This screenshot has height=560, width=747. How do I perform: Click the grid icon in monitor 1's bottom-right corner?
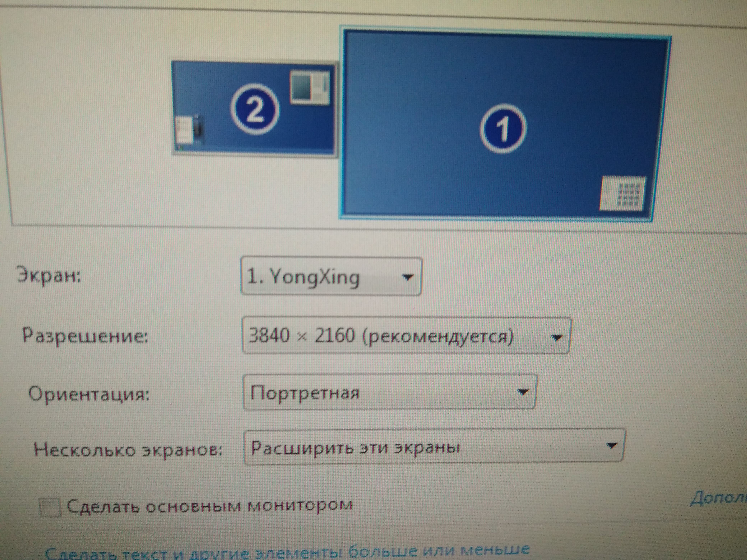coord(623,193)
